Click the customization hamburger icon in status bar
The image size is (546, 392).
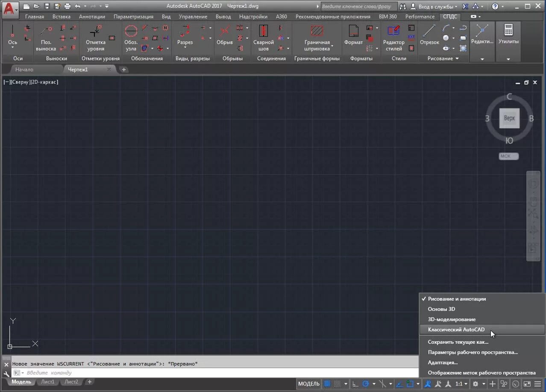point(538,384)
